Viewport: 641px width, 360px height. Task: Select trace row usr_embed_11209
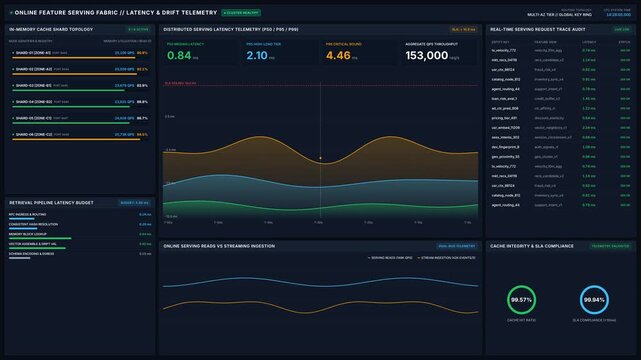tap(560, 127)
